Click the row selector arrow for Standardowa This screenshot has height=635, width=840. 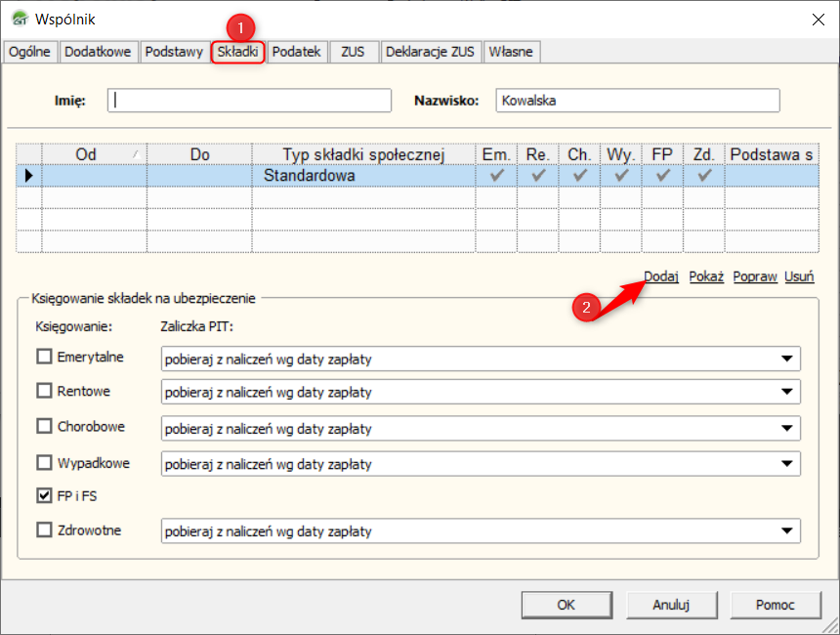[29, 176]
